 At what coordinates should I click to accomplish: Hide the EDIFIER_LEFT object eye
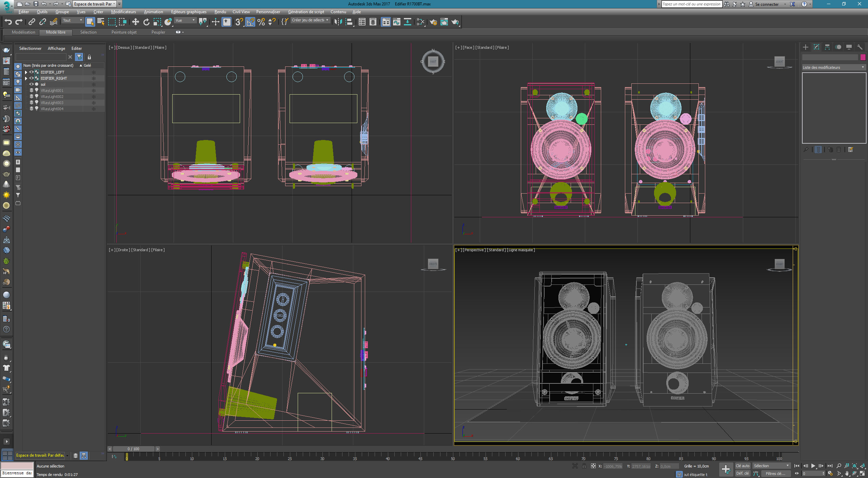coord(31,72)
